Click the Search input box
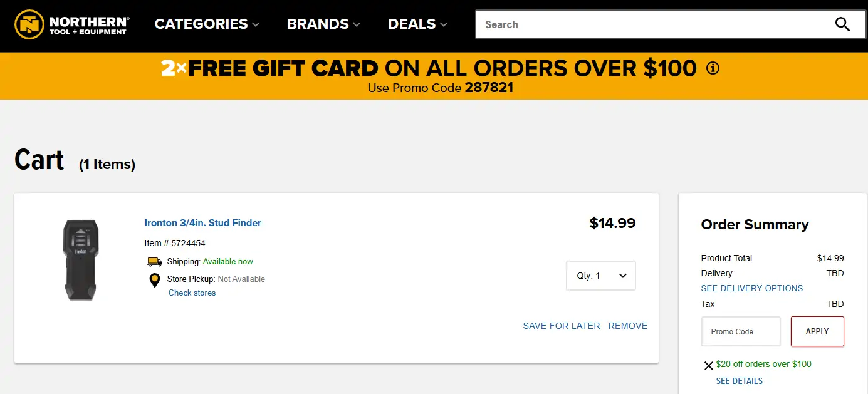 (x=652, y=24)
